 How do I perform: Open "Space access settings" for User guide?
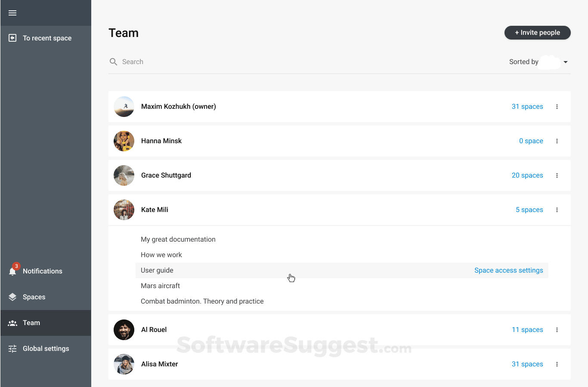pos(508,270)
